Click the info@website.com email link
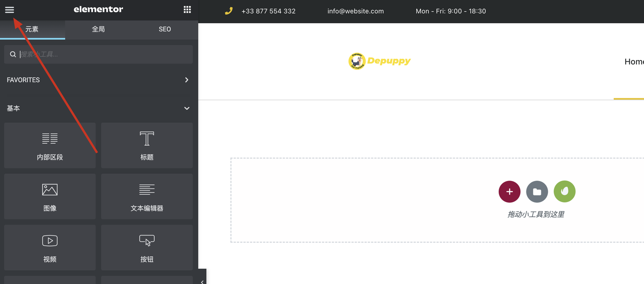 tap(356, 11)
